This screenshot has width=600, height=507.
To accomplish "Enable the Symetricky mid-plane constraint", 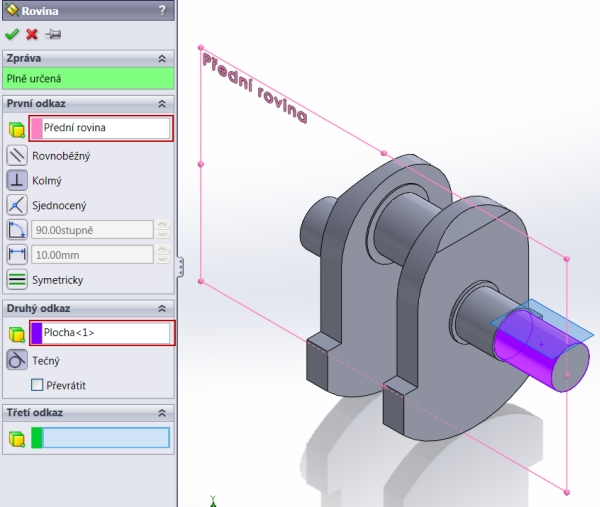I will [x=17, y=279].
